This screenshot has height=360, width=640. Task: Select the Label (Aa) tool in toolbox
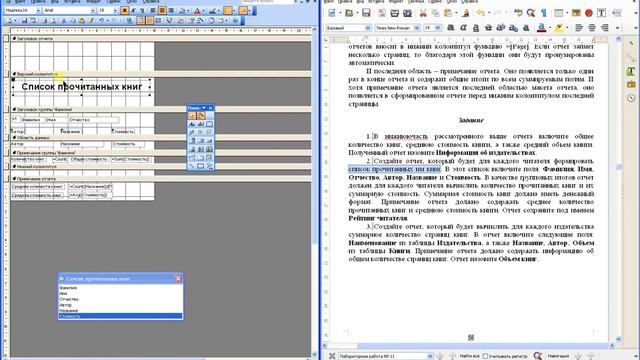[192, 124]
